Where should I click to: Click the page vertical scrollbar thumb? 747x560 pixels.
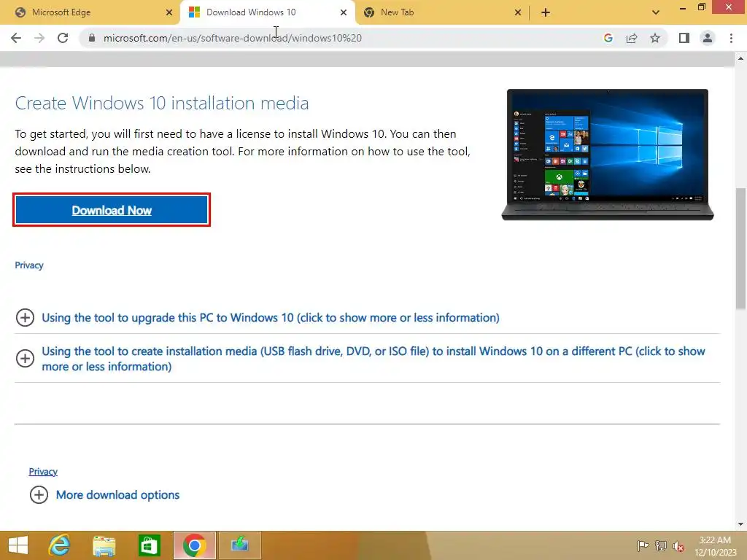tap(740, 249)
